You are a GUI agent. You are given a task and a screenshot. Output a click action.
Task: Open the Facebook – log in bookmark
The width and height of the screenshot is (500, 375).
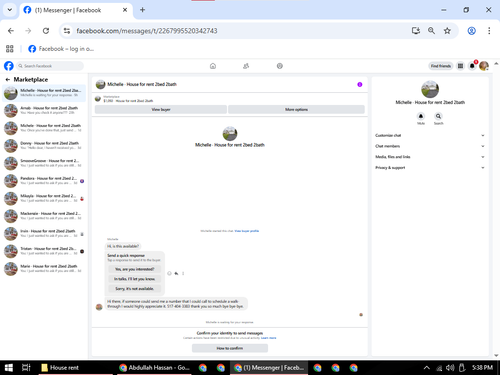point(61,49)
